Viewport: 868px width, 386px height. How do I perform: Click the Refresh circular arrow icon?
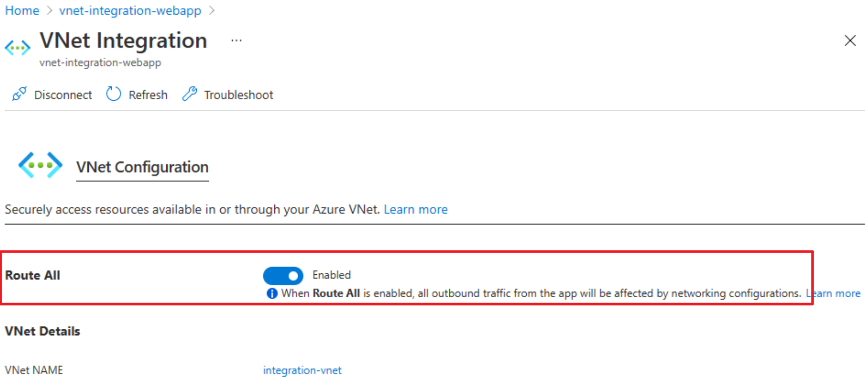113,94
